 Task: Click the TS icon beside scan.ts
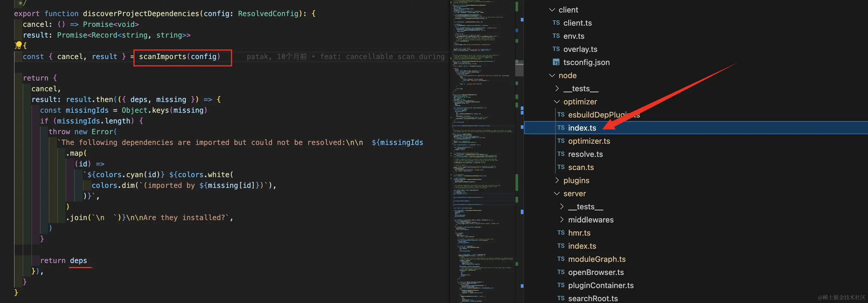point(561,167)
